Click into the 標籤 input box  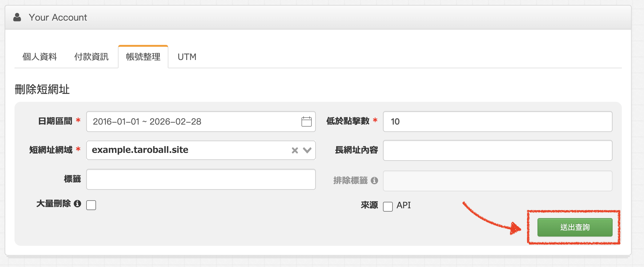coord(201,179)
